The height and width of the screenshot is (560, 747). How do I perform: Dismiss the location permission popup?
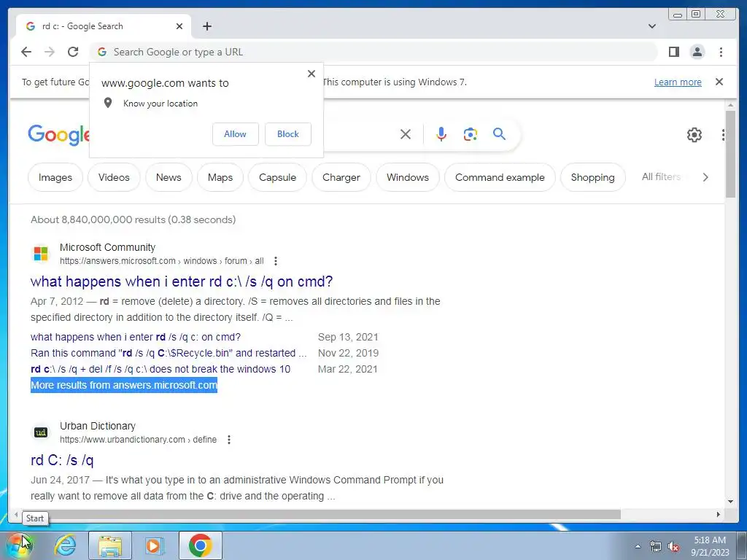click(x=311, y=74)
